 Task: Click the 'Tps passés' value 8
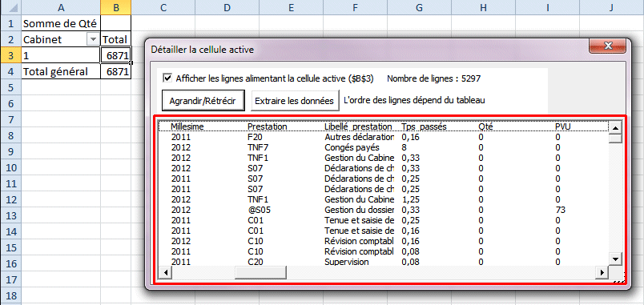point(405,147)
